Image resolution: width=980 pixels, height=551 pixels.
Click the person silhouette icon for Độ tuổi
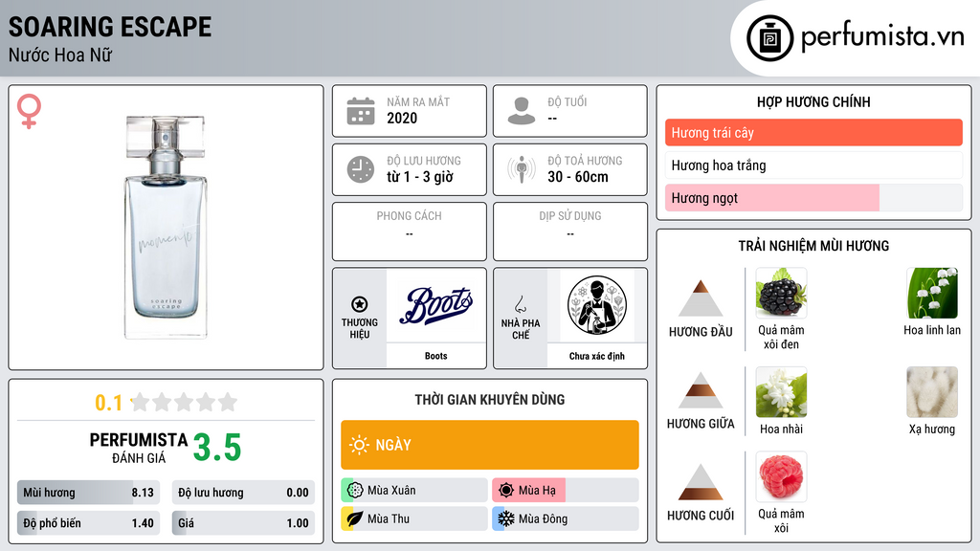[x=522, y=111]
